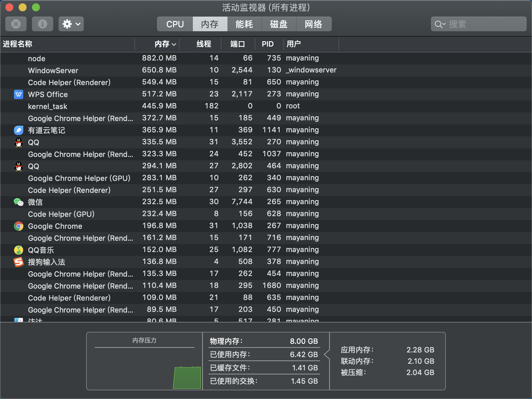Click the quit process X button
The image size is (532, 399).
16,24
